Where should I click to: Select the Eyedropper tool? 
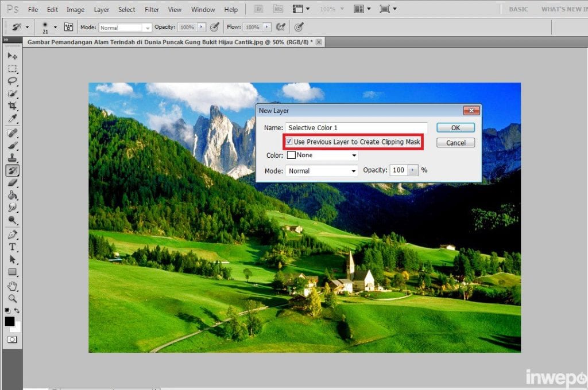click(13, 119)
